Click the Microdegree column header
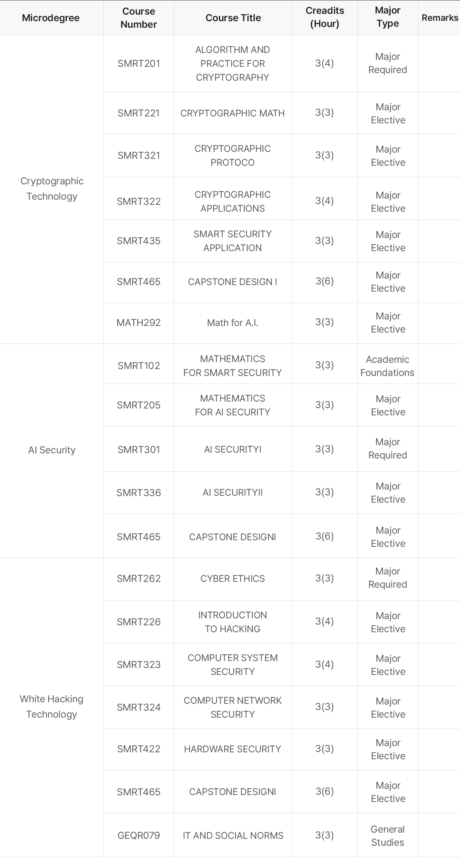 (51, 18)
